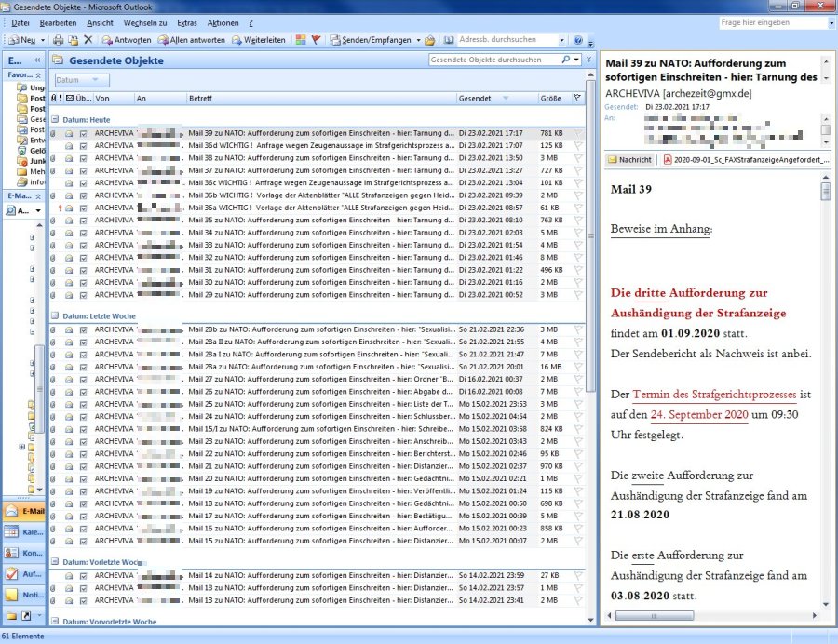Viewport: 838px width, 644px height.
Task: Sort by the flag status column header
Action: (x=577, y=99)
